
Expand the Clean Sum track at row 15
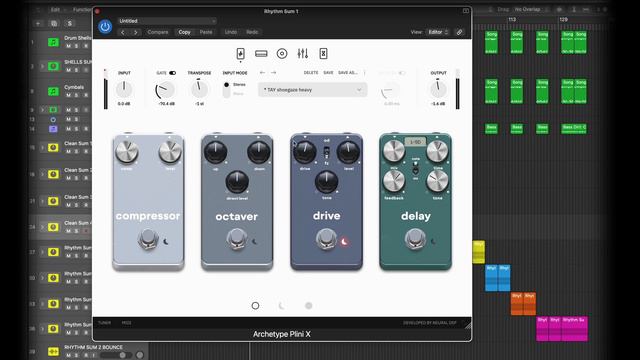pos(42,147)
